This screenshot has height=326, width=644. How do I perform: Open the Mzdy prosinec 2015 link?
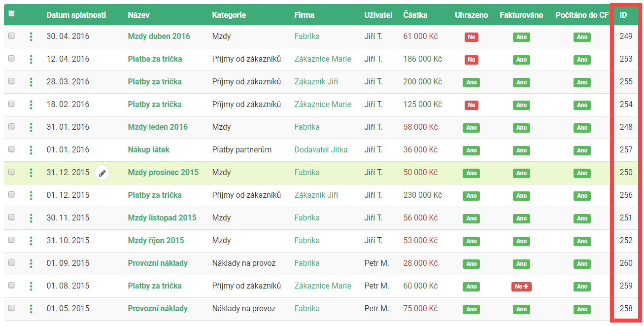tap(163, 173)
